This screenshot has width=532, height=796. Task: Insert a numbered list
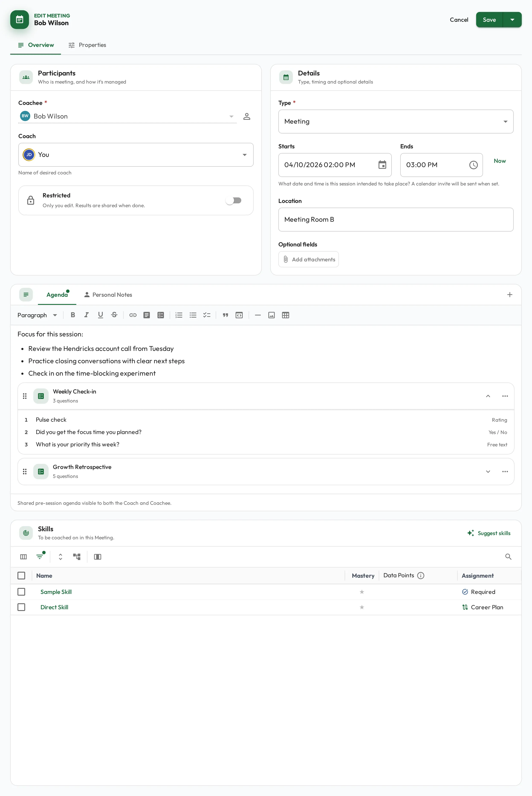point(179,315)
